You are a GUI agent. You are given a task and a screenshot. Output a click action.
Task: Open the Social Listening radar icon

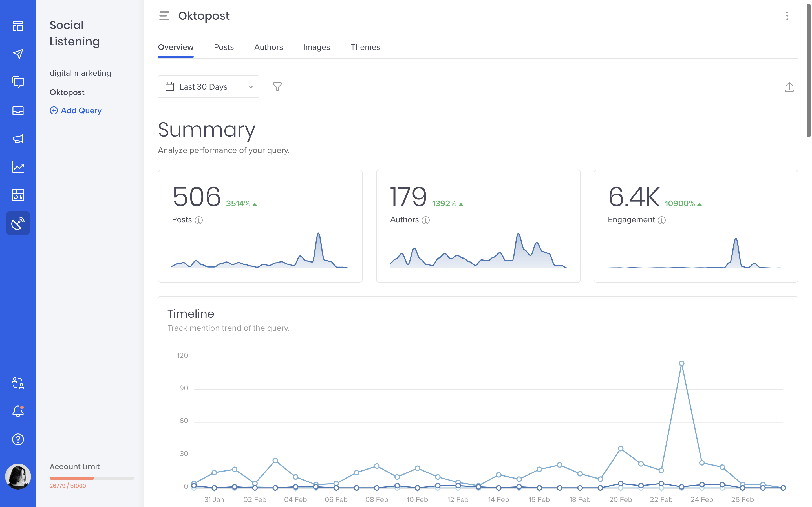coord(18,223)
